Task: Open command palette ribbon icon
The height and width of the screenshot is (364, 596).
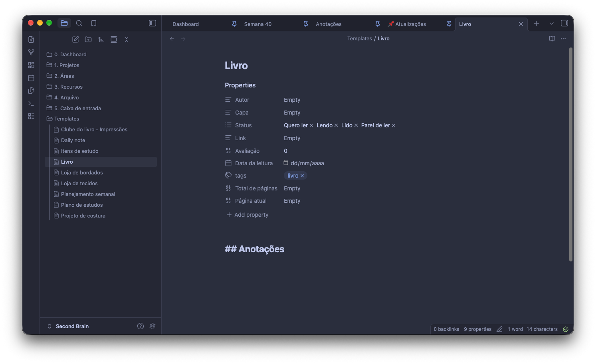Action: 31,103
